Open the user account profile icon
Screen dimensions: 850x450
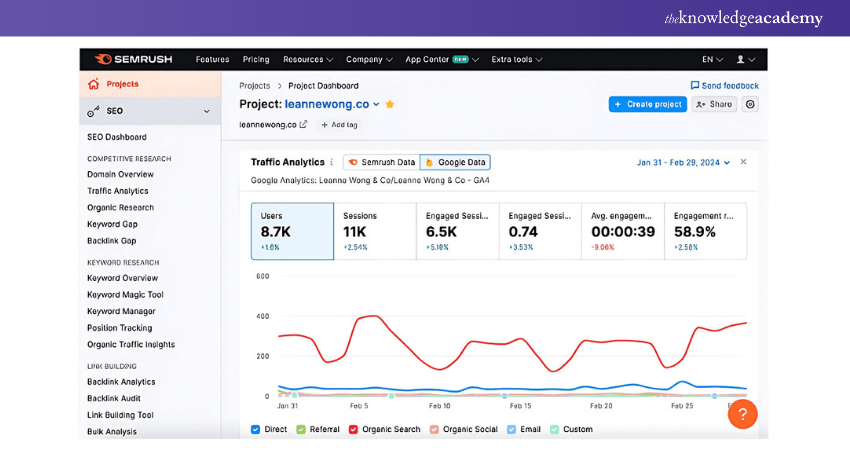(741, 59)
